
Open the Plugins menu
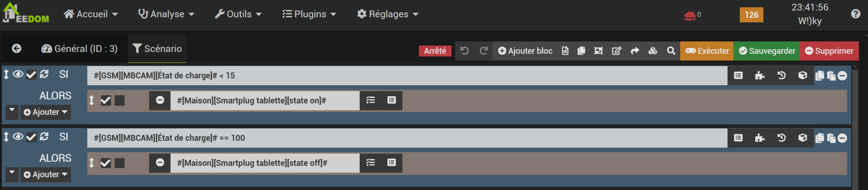tap(309, 14)
